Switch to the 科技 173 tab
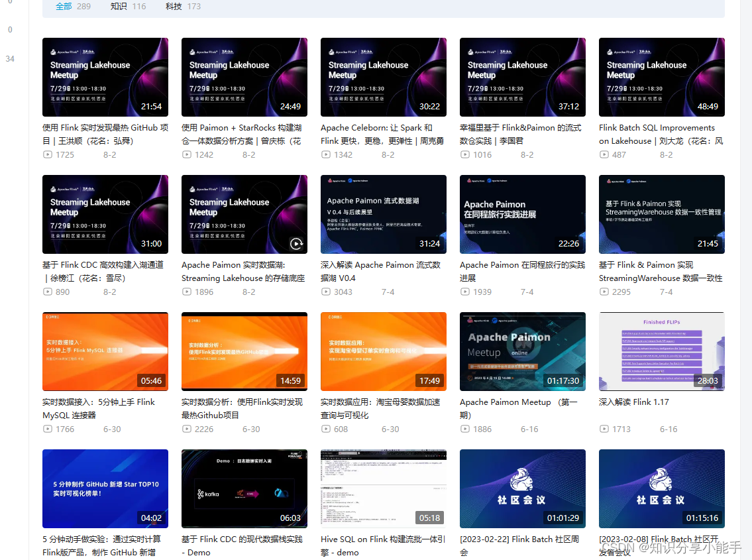752x560 pixels. 184,6
